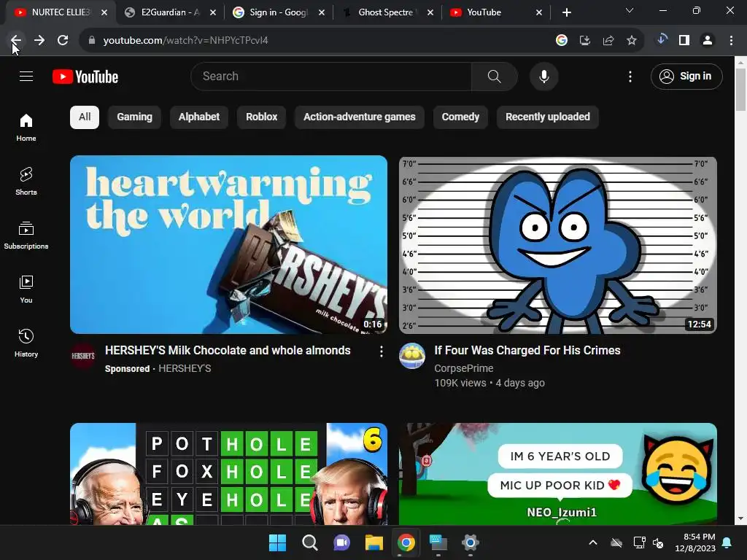The image size is (747, 560).
Task: Open CorpsePrime channel name link
Action: (463, 368)
